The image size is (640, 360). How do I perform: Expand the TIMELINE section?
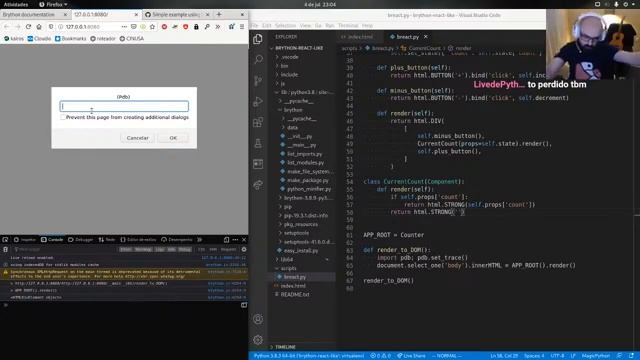point(285,347)
